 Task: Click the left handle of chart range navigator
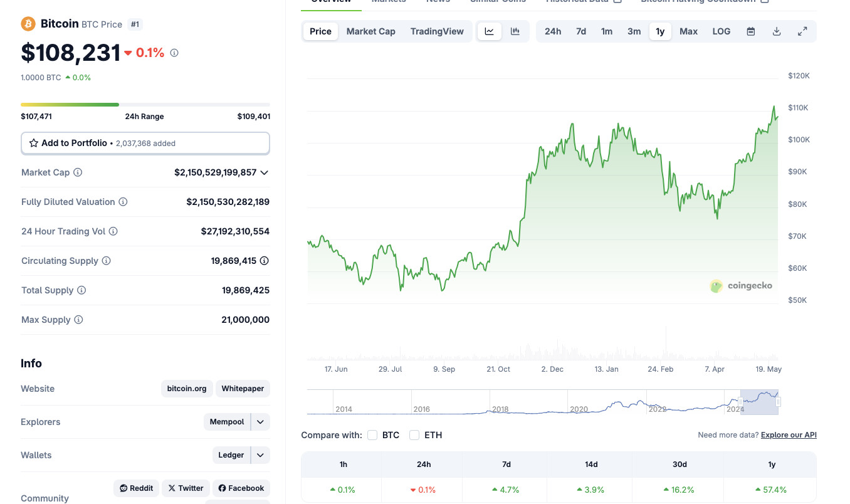pos(740,402)
